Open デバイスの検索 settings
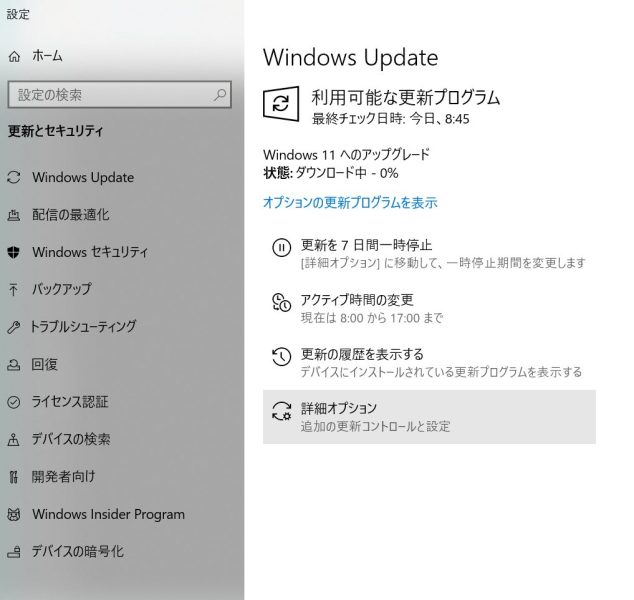Viewport: 634px width, 600px height. click(71, 439)
